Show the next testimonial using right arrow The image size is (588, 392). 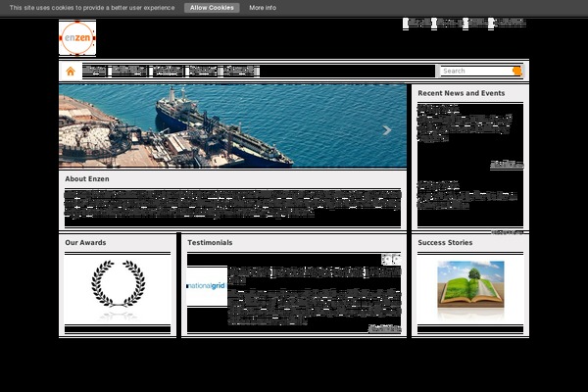click(x=396, y=259)
